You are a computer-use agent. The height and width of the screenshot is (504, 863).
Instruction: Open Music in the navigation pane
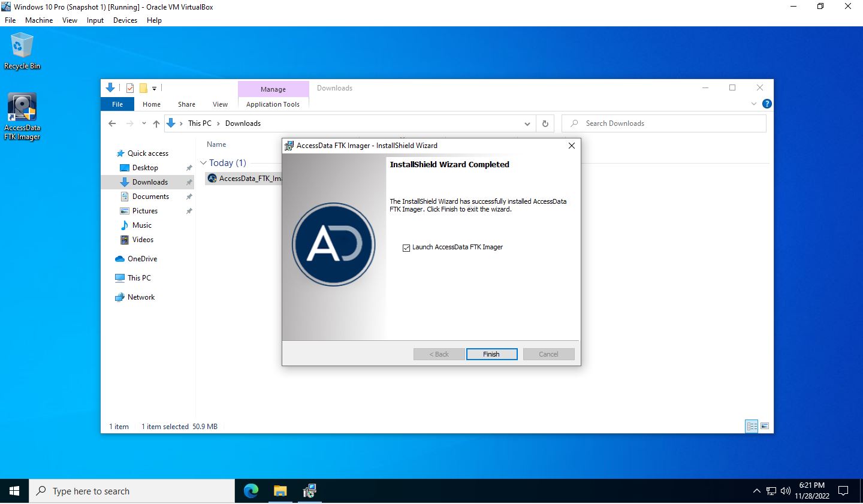[x=142, y=225]
